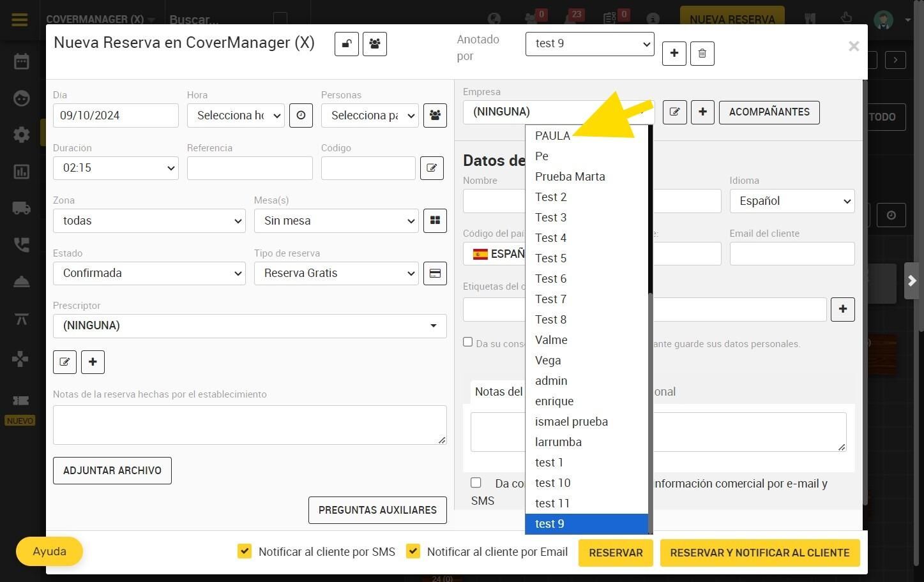The width and height of the screenshot is (924, 582).
Task: Click the group icon beside the modal title
Action: 375,44
